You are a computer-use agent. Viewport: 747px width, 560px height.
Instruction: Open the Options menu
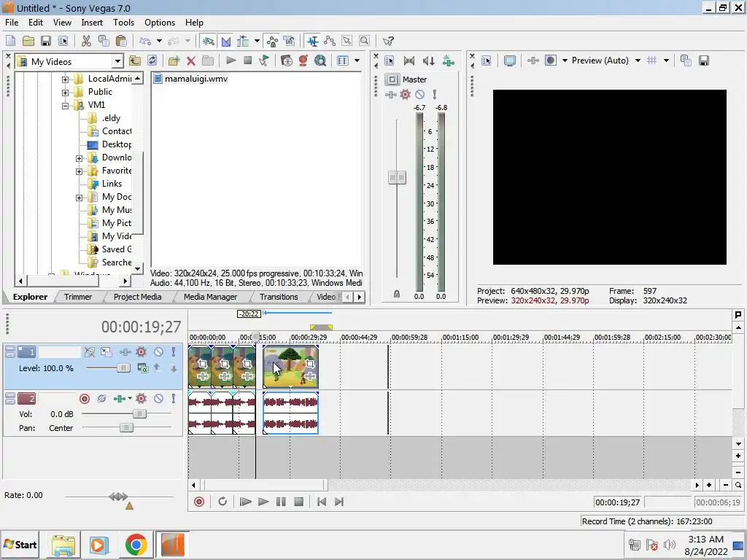coord(160,23)
